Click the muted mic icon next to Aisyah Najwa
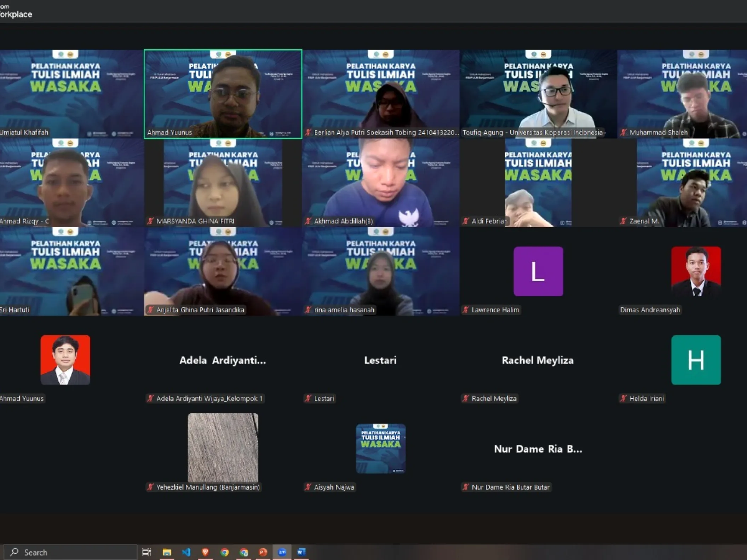Image resolution: width=747 pixels, height=560 pixels. tap(308, 487)
